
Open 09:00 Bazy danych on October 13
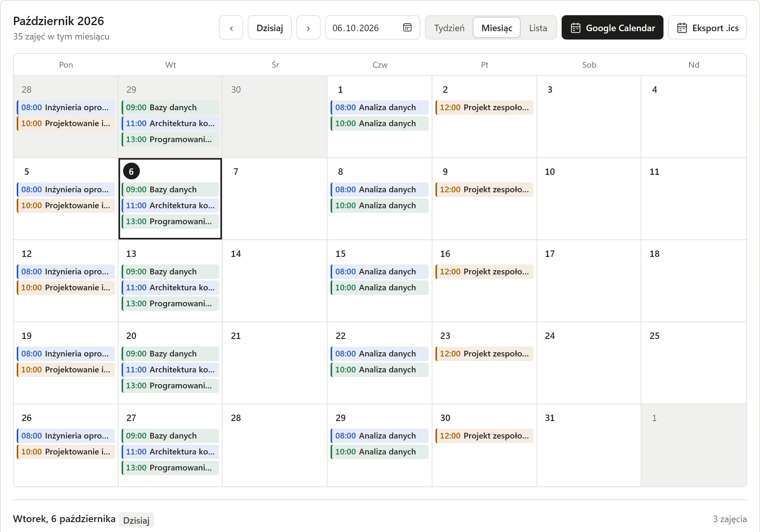click(170, 272)
